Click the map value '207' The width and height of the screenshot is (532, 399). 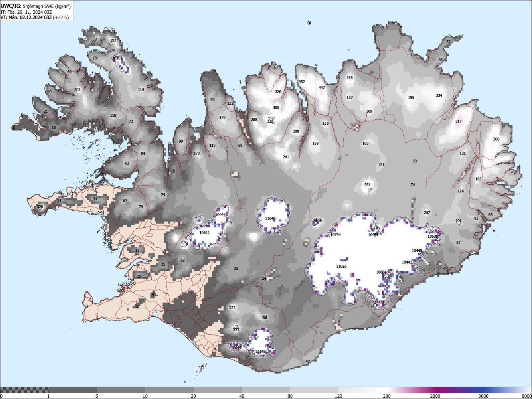[427, 213]
